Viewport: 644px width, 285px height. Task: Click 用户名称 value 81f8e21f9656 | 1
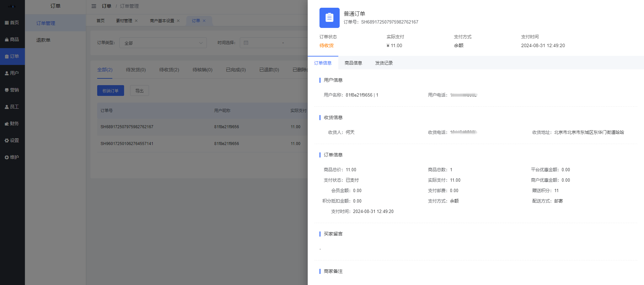pyautogui.click(x=362, y=95)
